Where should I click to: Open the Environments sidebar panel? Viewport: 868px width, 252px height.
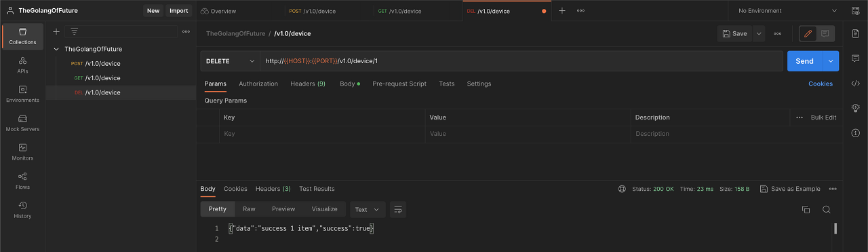tap(22, 94)
